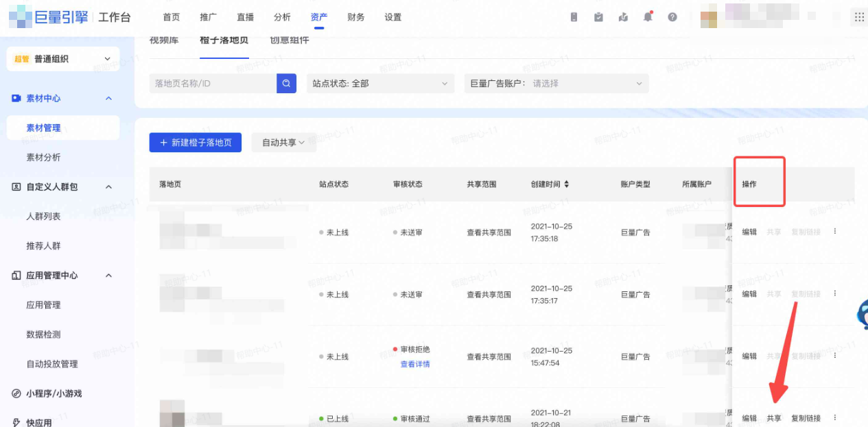Click 查看共享范围 for row created 17:35:18

point(489,232)
